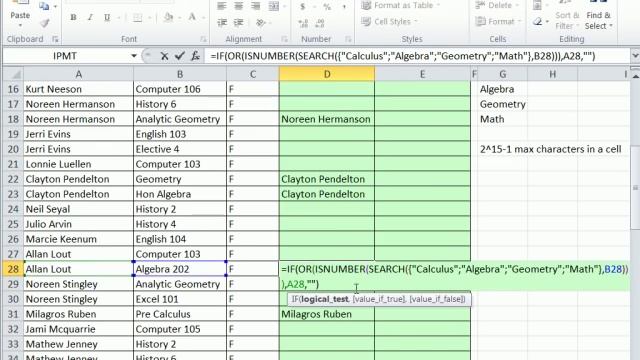
Task: Select row 28 header
Action: click(x=13, y=269)
